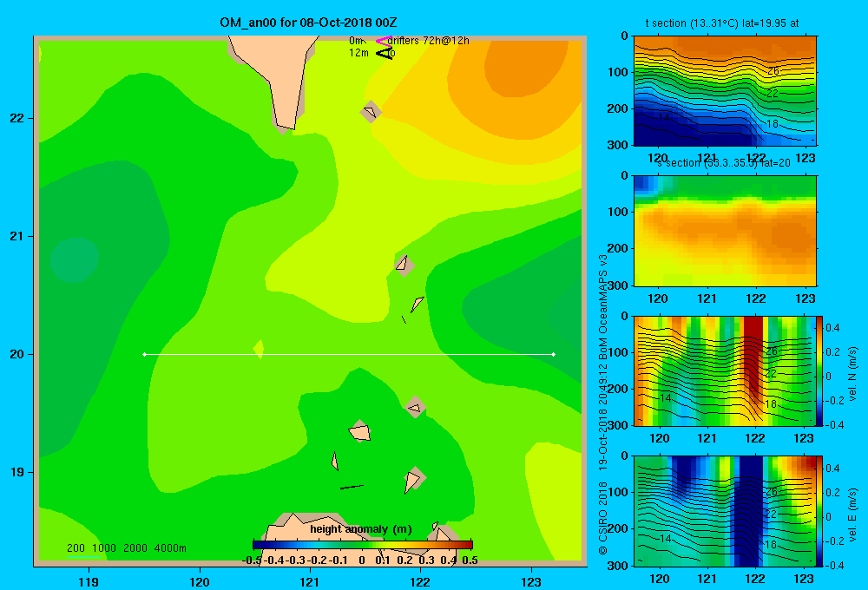Click the '0.4' tick on vel. N color bar
The height and width of the screenshot is (590, 868).
tap(832, 328)
